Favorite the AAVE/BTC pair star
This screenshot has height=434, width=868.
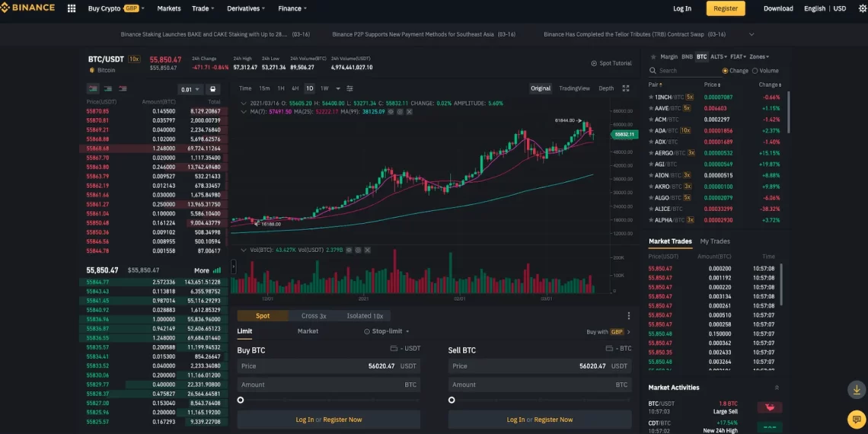click(x=650, y=108)
